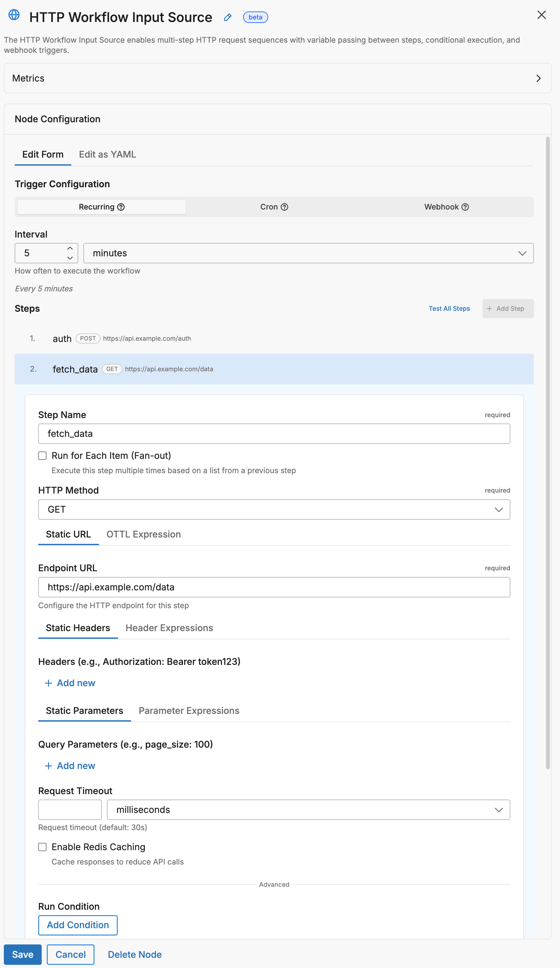The width and height of the screenshot is (560, 968).
Task: Increase the interval using the up stepper arrow
Action: point(70,248)
